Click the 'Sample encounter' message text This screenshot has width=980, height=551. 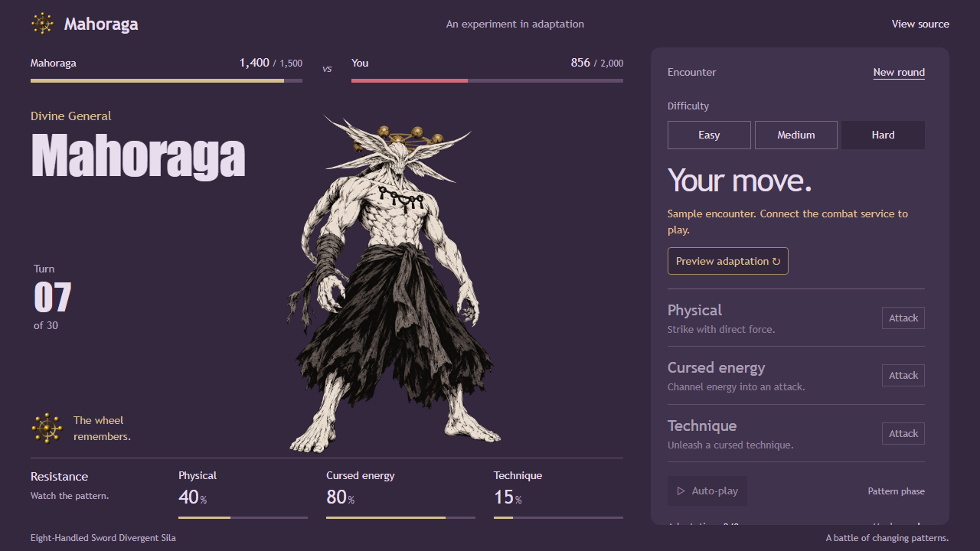tap(788, 222)
